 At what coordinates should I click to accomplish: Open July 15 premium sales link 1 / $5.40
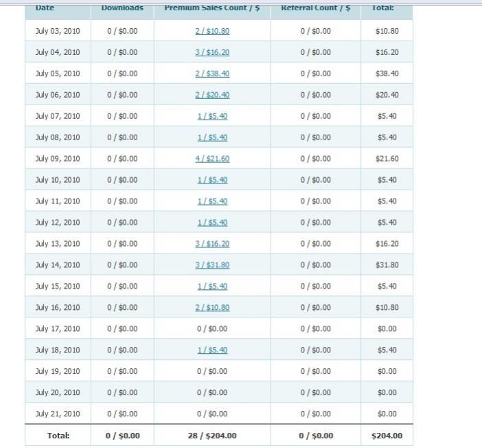click(x=212, y=286)
